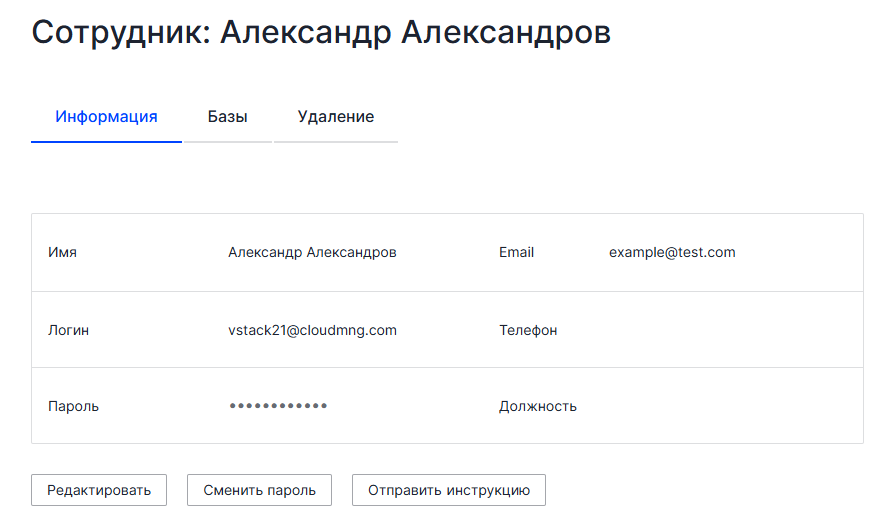
Task: Click the Пароль field label
Action: coord(73,406)
